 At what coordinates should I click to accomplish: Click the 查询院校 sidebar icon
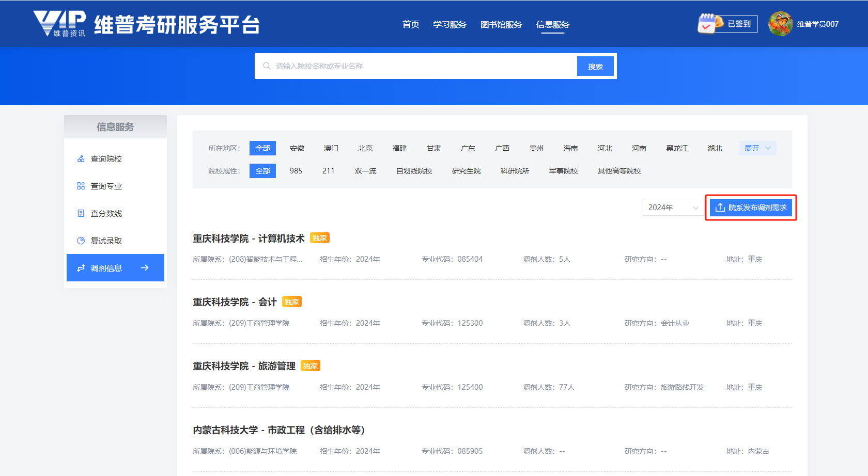click(81, 158)
